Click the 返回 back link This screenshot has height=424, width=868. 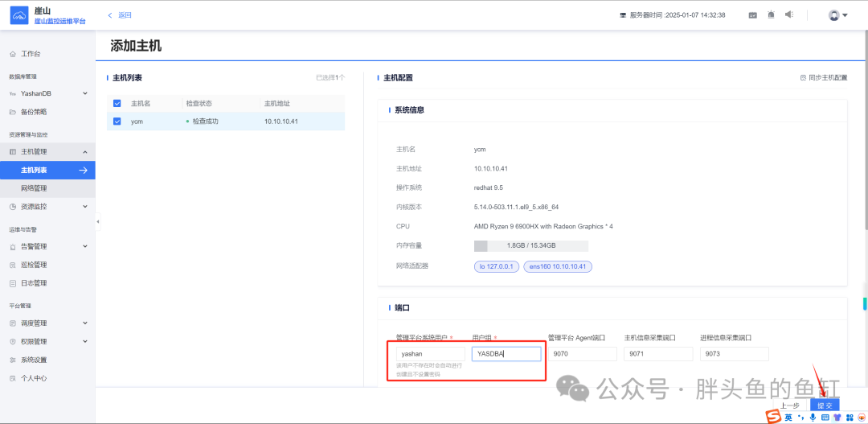click(x=120, y=15)
